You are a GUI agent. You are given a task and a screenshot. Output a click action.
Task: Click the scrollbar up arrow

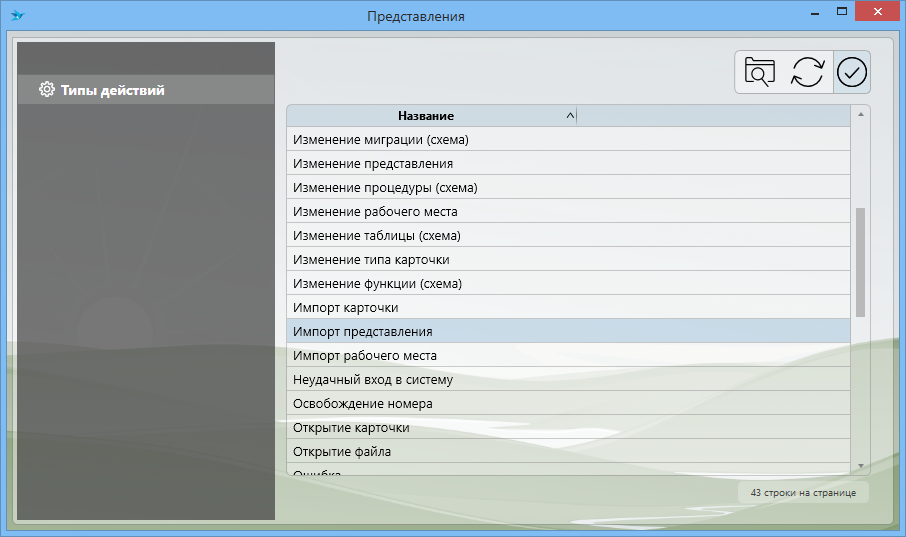(x=860, y=114)
